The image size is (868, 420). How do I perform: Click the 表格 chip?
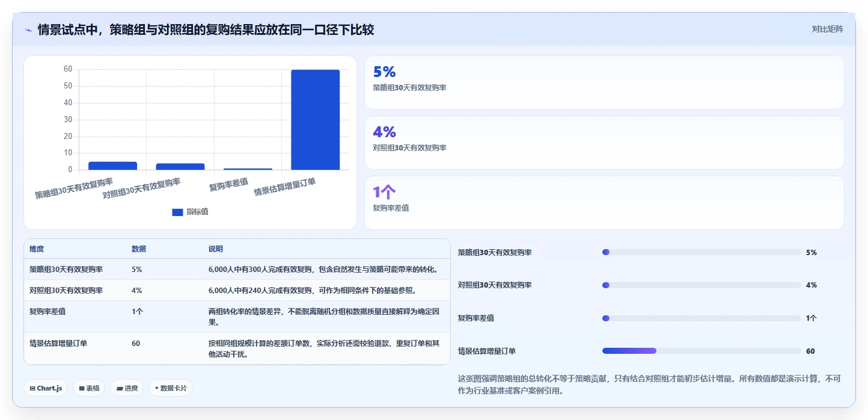[x=89, y=388]
